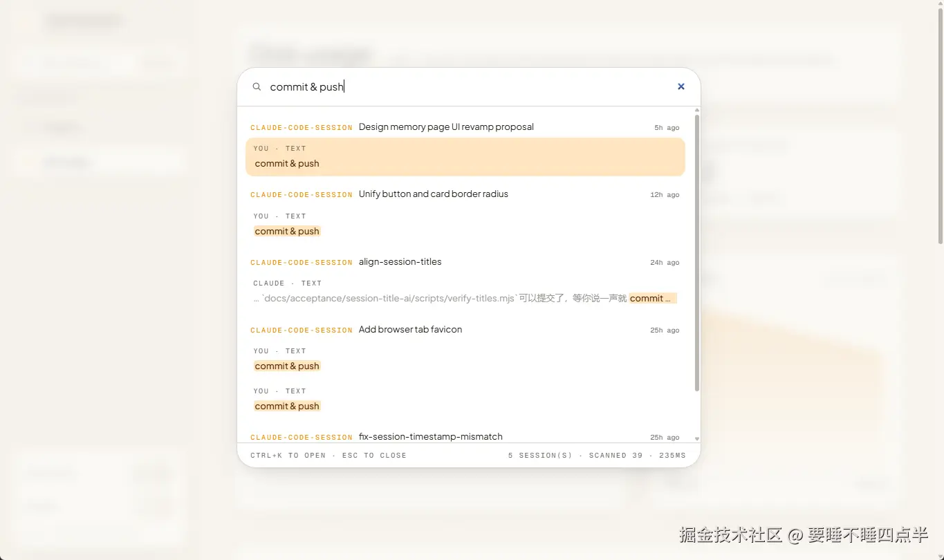Click 'CTRL+K TO OPEN · ESC TO CLOSE' hint
Screen dimensions: 944x560
pyautogui.click(x=328, y=456)
